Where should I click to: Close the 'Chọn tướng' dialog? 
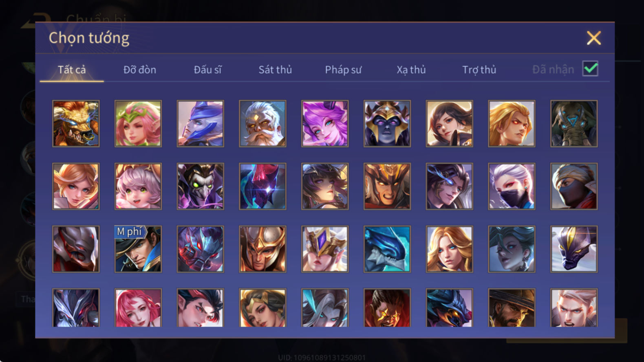click(594, 38)
